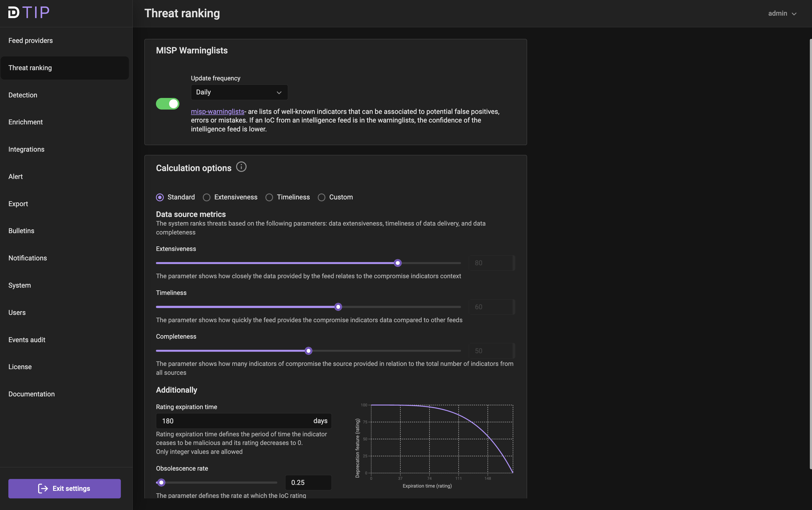Viewport: 812px width, 510px height.
Task: Open Enrichment in the sidebar
Action: [26, 122]
